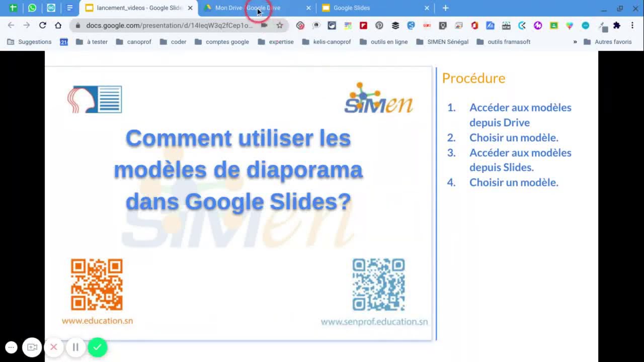Open the Extensions puzzle piece menu

pyautogui.click(x=617, y=25)
